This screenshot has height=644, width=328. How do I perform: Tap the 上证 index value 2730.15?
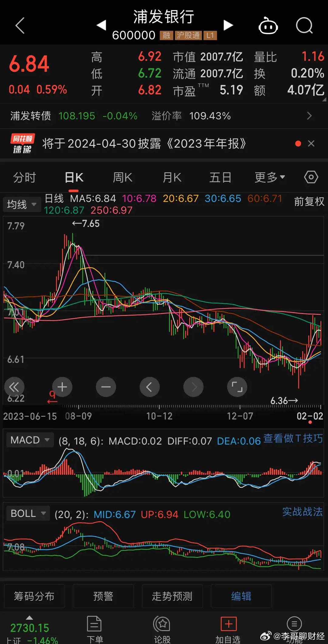pos(30,628)
